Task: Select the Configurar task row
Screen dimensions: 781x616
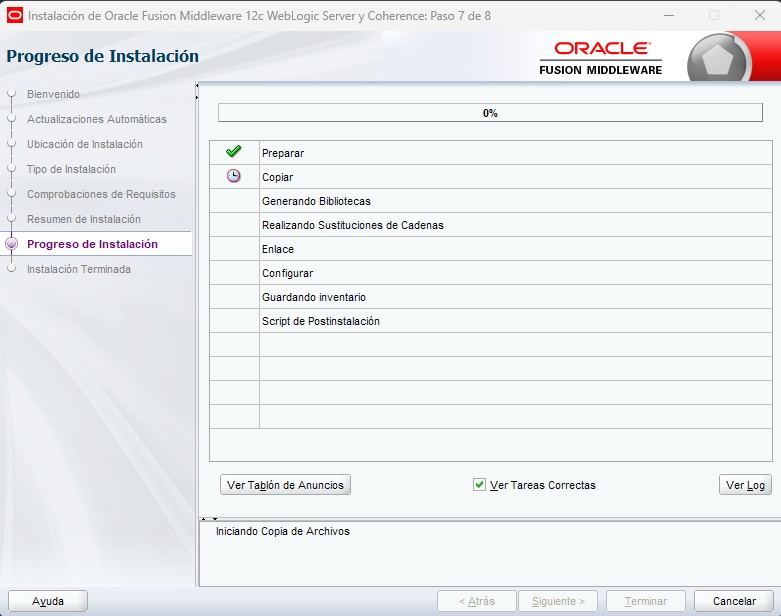Action: [491, 273]
